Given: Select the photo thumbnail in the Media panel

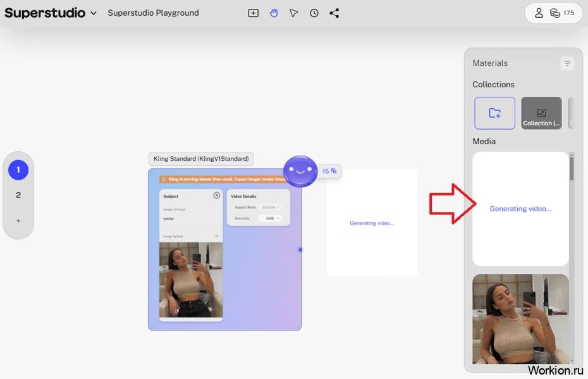Looking at the screenshot, I should [520, 319].
